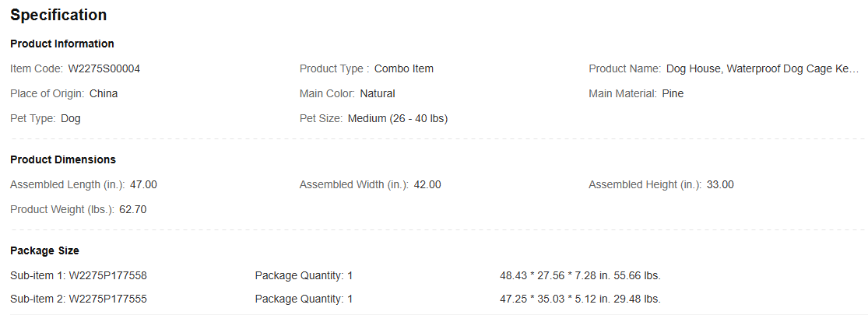868x315 pixels.
Task: Click the Product Dimensions section header
Action: pyautogui.click(x=63, y=159)
